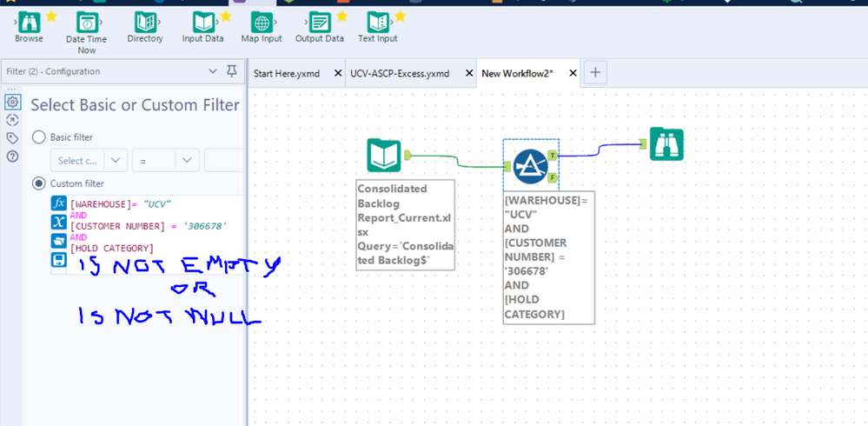This screenshot has height=426, width=868.
Task: Click the [WAREHOUSE] line in custom filter
Action: [121, 204]
